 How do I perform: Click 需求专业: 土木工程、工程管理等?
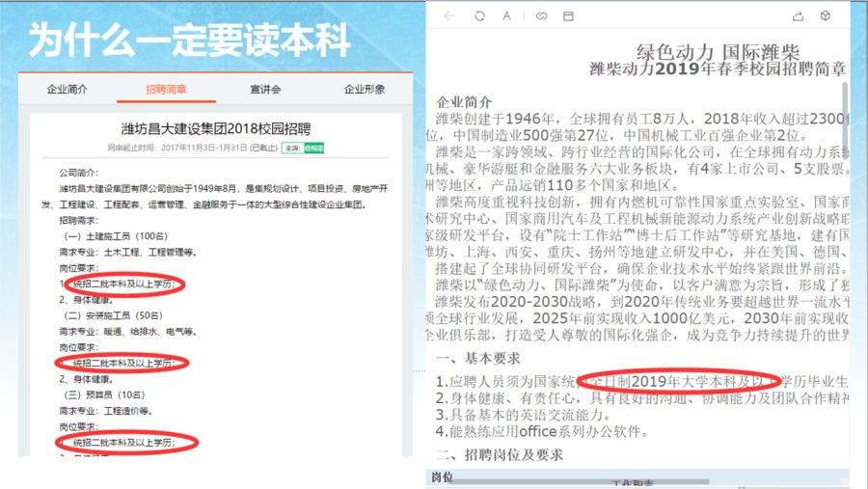128,252
